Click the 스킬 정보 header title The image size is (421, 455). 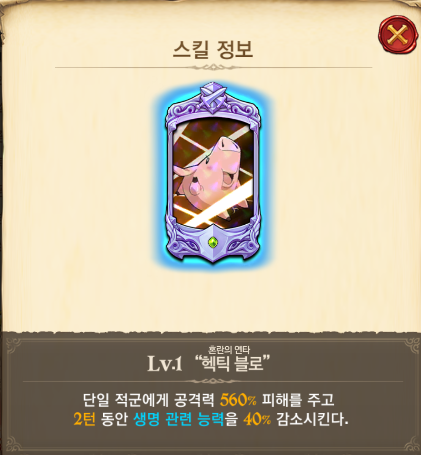pos(213,49)
